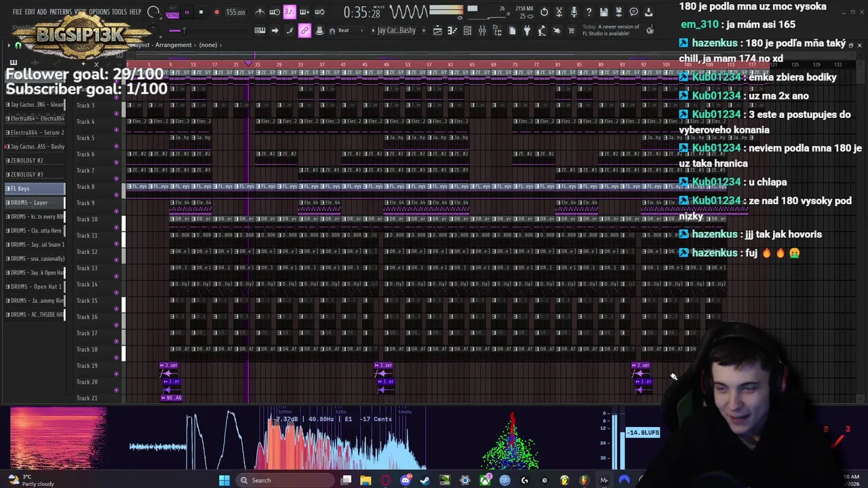Click the globe online news icon
This screenshot has width=868, height=488.
pyautogui.click(x=650, y=30)
